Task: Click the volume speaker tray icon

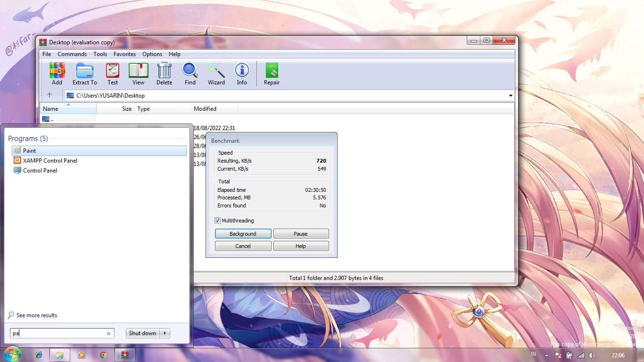Action: coord(592,355)
